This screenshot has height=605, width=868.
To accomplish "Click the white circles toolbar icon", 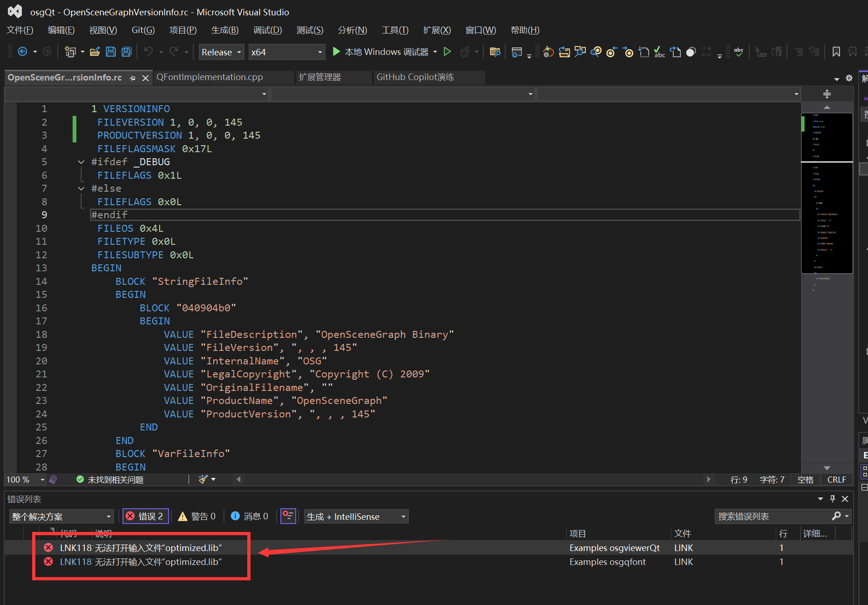I will point(691,52).
